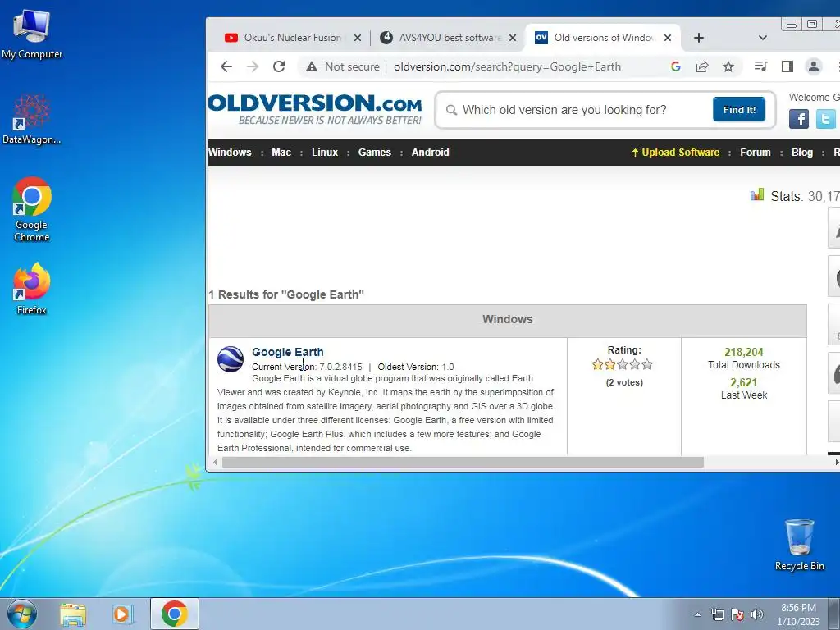This screenshot has width=840, height=630.
Task: Open Chrome profile avatar
Action: [x=813, y=66]
